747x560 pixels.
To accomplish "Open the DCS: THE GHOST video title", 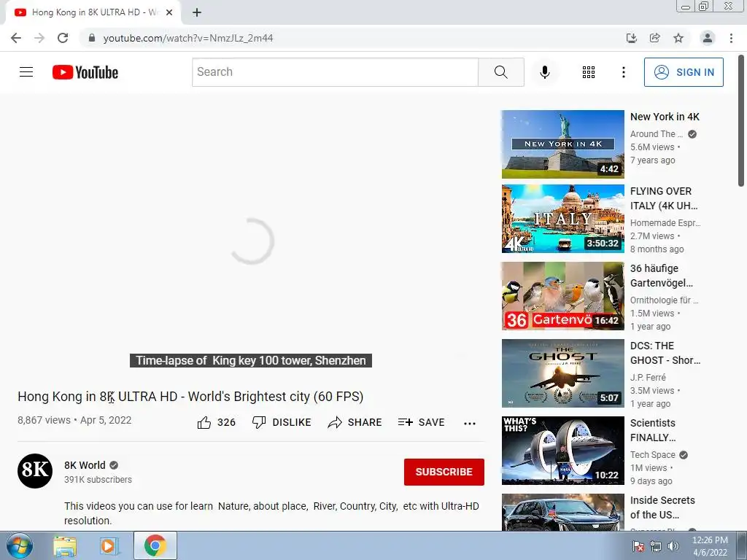I will point(665,353).
